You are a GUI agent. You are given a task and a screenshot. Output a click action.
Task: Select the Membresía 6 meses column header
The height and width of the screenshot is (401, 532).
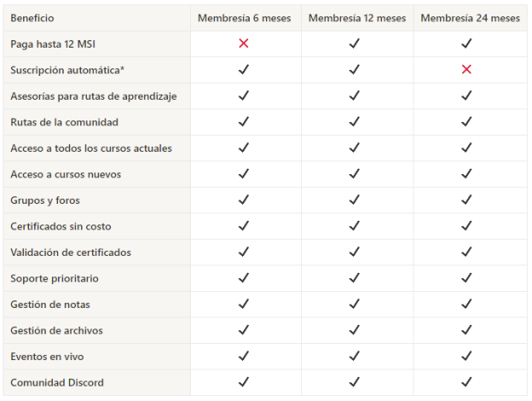(245, 18)
